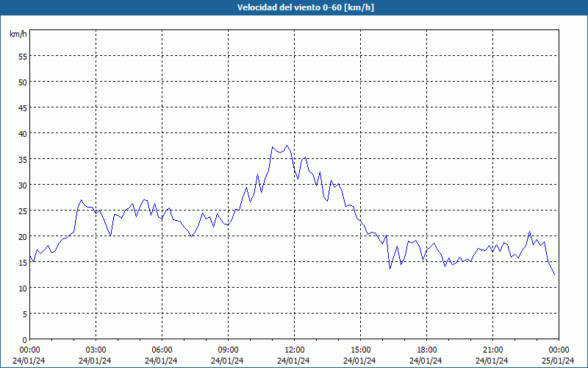This screenshot has height=368, width=588.
Task: Click the '12:00' time label on the X axis
Action: 295,350
